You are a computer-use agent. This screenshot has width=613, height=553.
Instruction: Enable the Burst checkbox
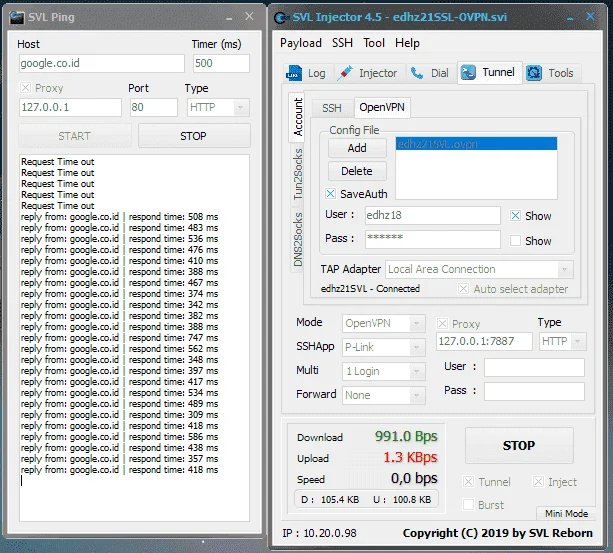pos(468,505)
